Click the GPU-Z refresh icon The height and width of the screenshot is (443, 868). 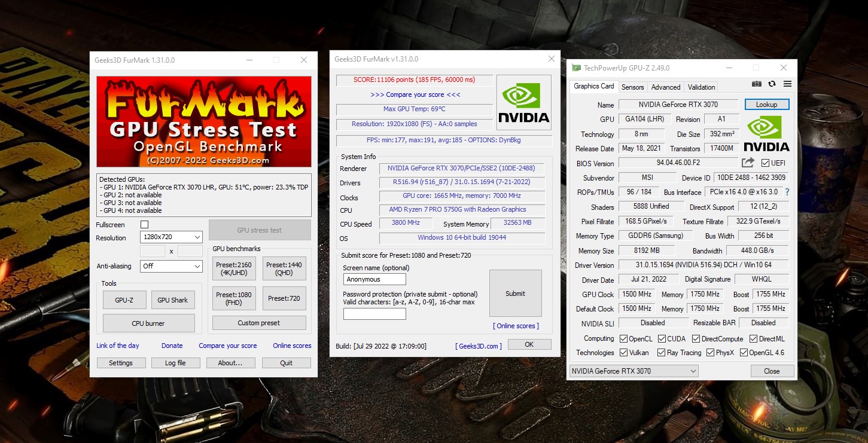(x=772, y=84)
